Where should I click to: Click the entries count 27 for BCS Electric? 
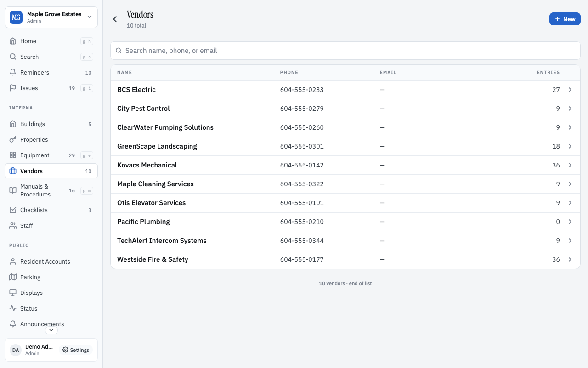click(x=556, y=90)
